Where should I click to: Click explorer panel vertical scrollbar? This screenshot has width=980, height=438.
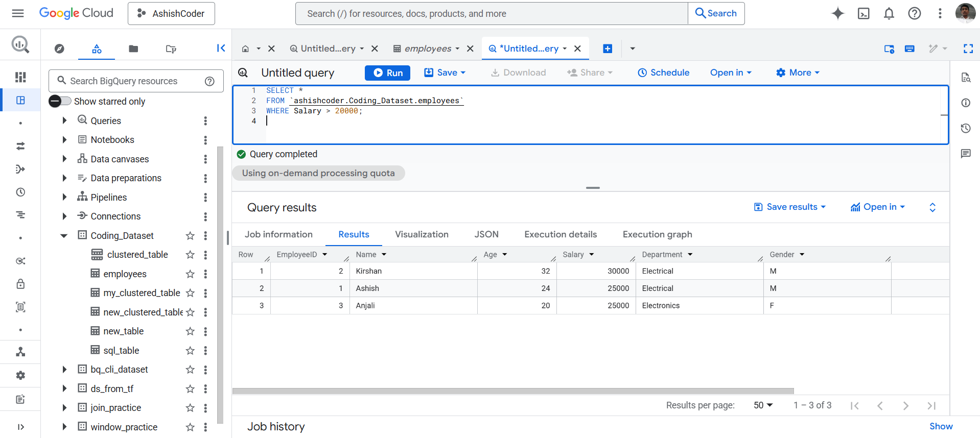pos(220,285)
